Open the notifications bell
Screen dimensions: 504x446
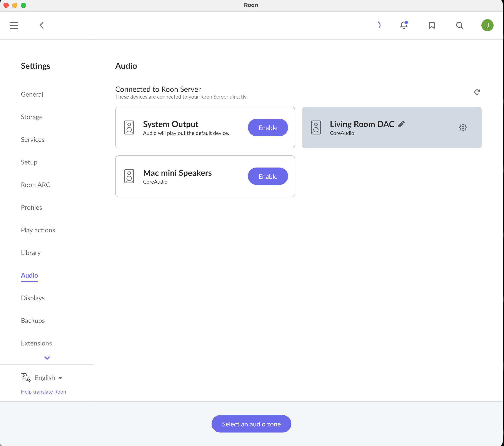click(x=404, y=25)
